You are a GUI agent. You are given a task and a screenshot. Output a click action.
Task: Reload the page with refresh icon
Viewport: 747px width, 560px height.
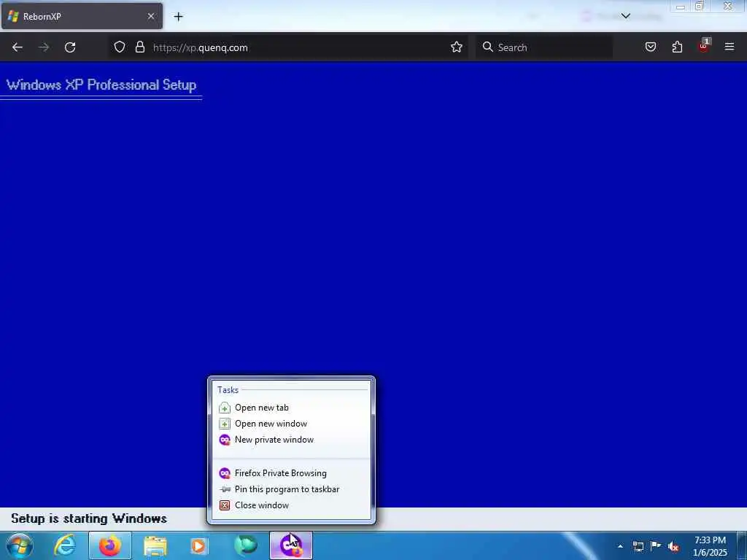70,47
